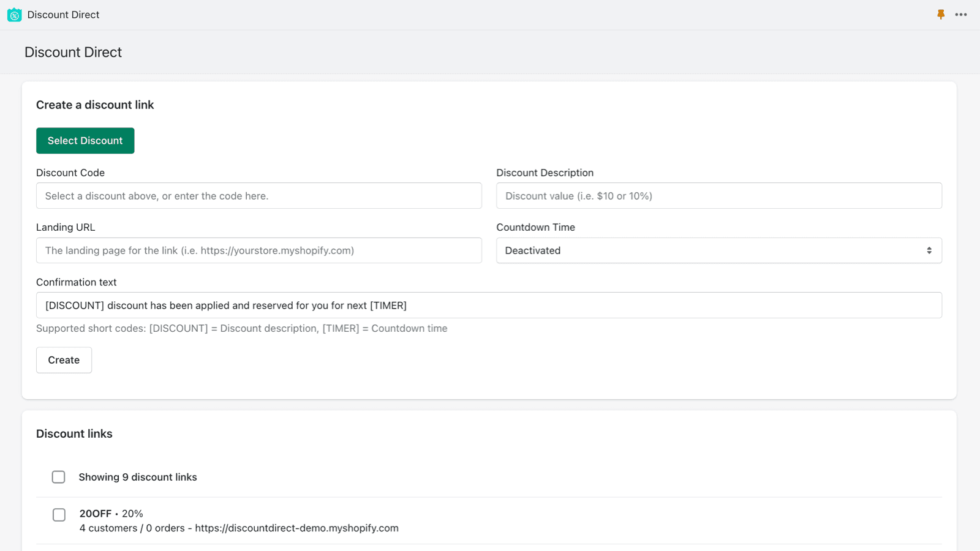
Task: Click the Select Discount button
Action: [x=85, y=140]
